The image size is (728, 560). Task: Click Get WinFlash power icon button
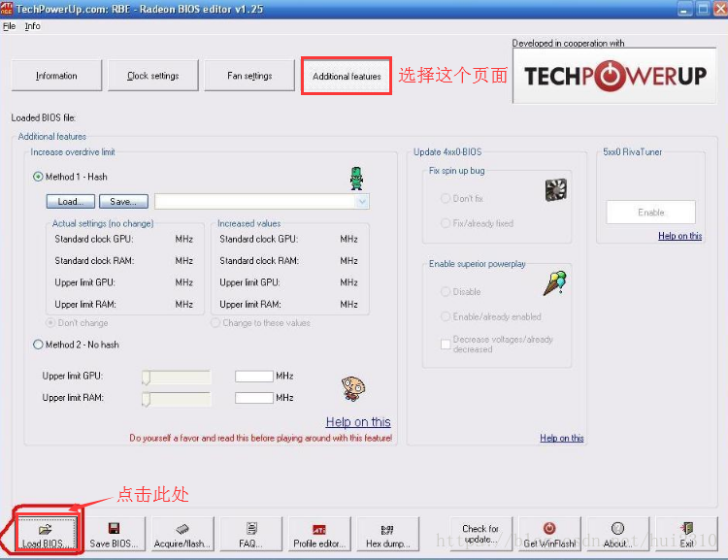click(x=549, y=535)
